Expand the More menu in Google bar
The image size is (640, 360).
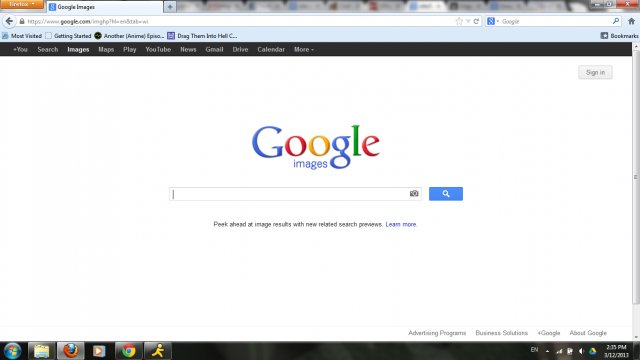pos(304,49)
